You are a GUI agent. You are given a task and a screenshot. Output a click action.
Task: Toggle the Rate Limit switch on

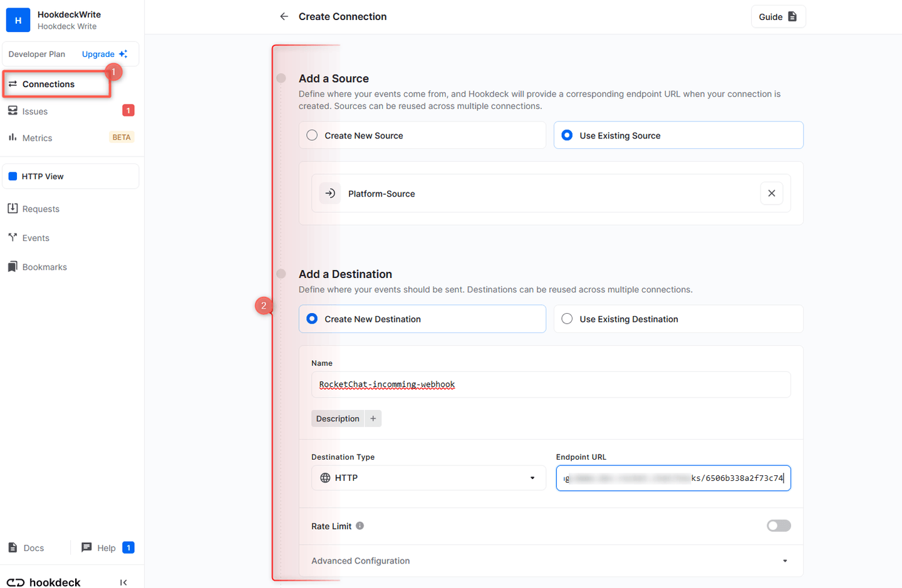(779, 525)
